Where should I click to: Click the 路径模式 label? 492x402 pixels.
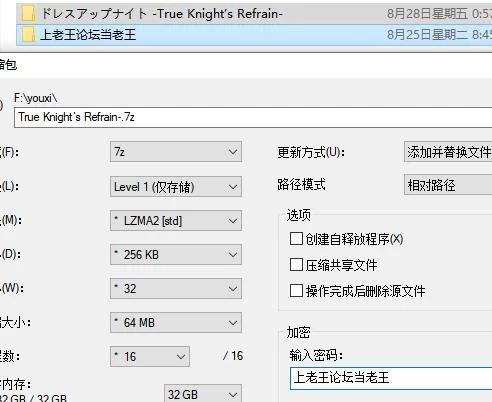[x=301, y=184]
